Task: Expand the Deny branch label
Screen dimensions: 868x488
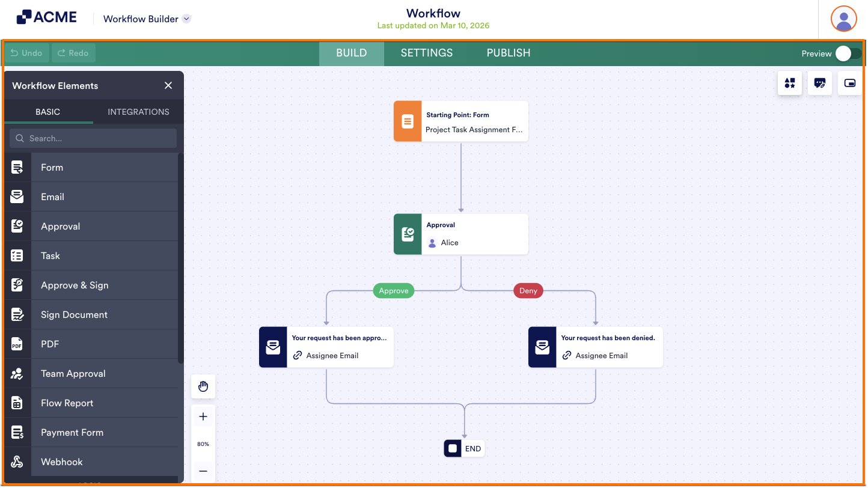Action: coord(528,290)
